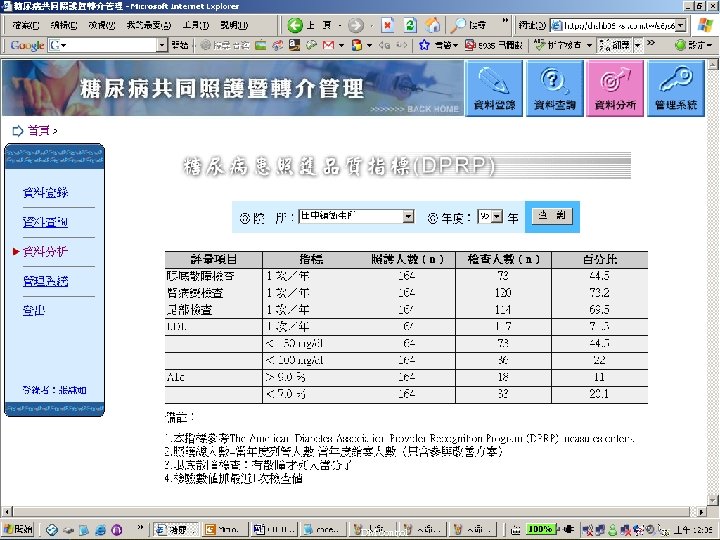
Task: Click the 眼底散瞳檢查 row label
Action: click(201, 276)
